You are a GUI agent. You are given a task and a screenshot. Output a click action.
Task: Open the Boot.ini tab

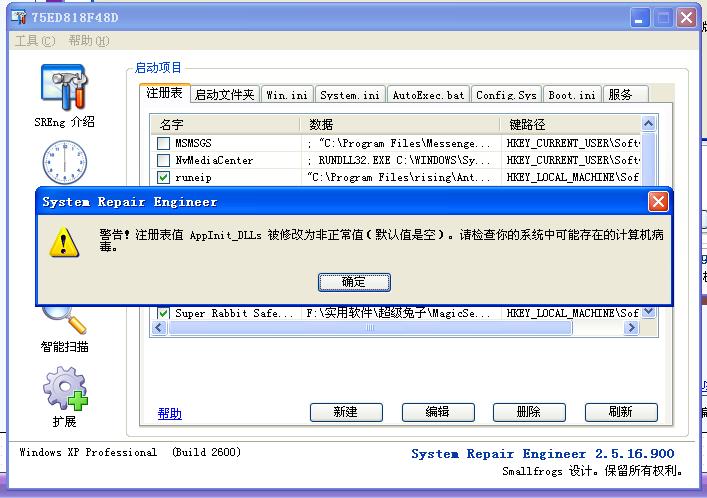pos(572,95)
